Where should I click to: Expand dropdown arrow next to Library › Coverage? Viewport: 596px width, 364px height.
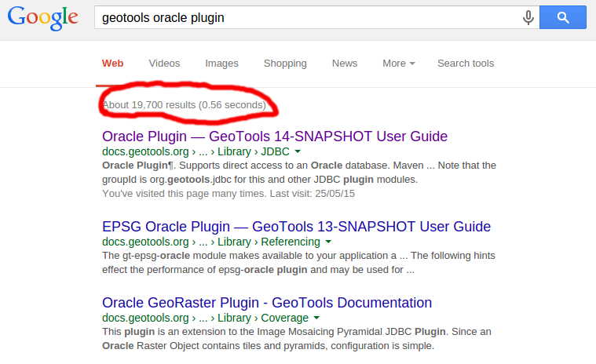[x=316, y=318]
